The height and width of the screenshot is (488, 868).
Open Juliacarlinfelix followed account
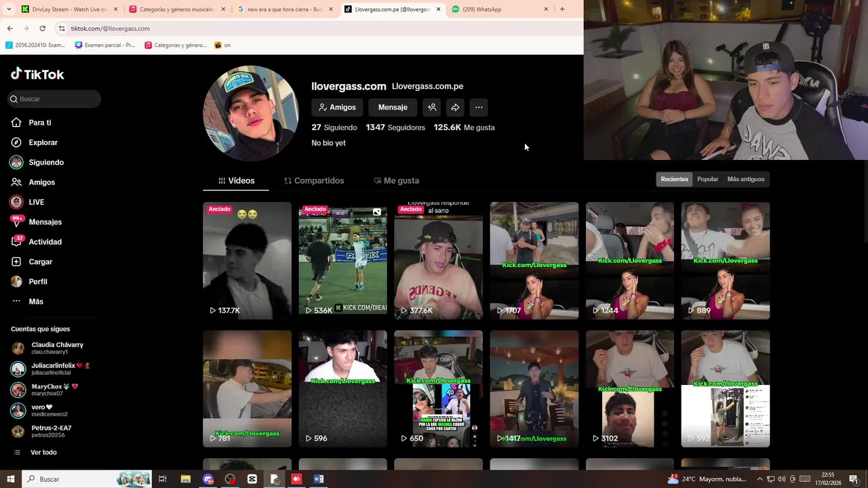(51, 369)
